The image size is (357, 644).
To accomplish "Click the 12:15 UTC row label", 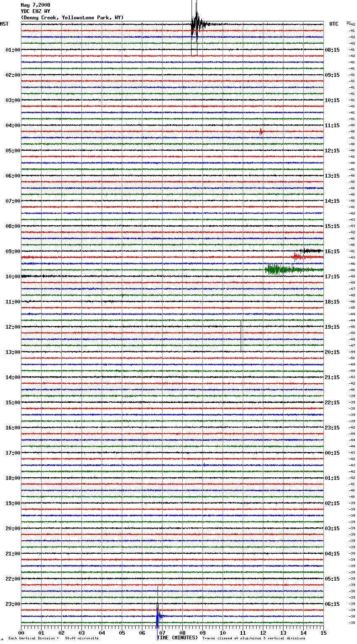I will coord(332,151).
